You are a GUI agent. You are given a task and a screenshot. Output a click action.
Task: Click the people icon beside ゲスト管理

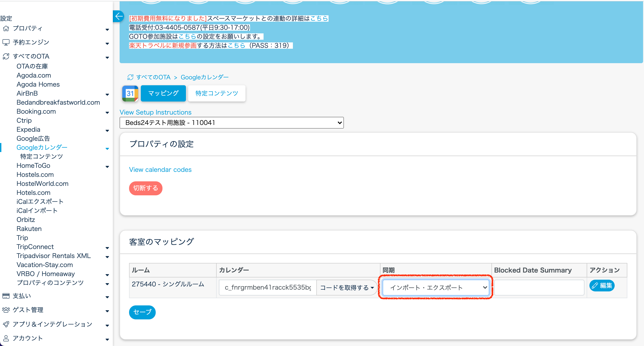coord(6,310)
